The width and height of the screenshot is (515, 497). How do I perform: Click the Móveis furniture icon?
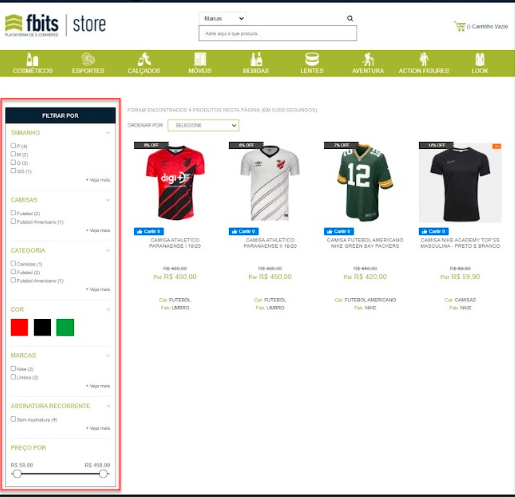coord(200,59)
